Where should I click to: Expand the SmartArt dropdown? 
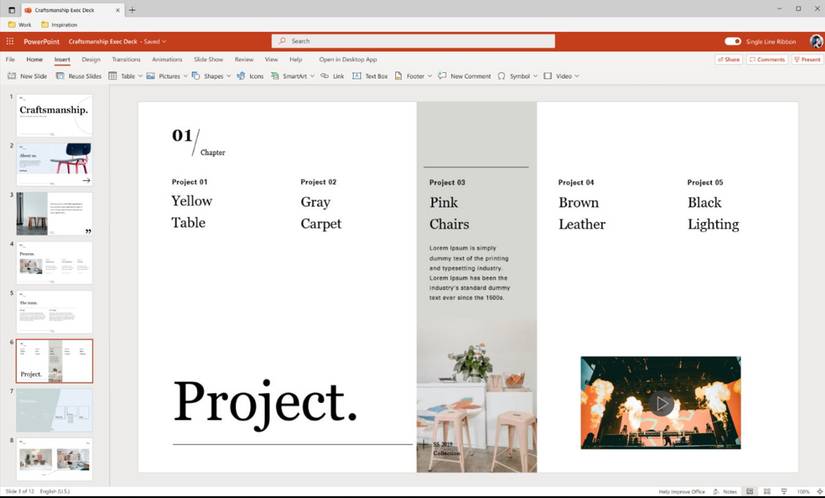pyautogui.click(x=312, y=76)
